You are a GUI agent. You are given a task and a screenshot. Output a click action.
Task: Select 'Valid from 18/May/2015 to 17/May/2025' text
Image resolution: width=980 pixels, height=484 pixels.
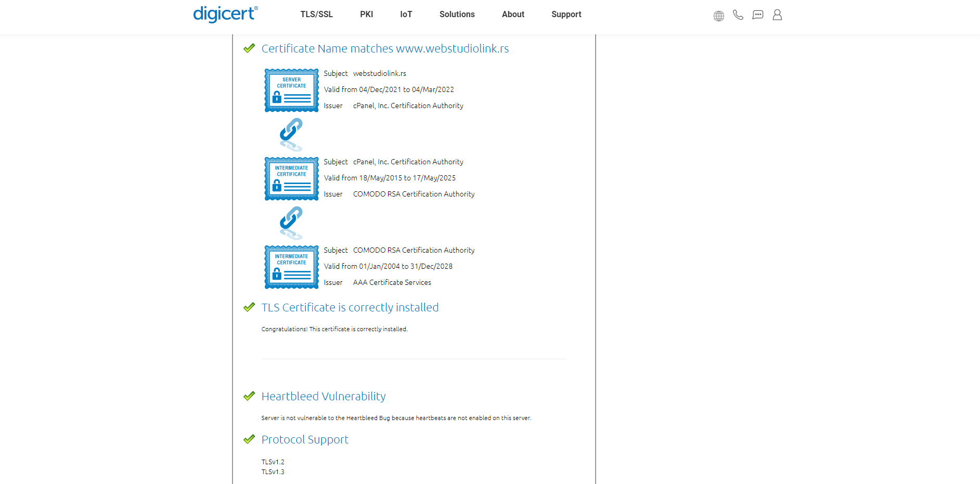pos(390,178)
